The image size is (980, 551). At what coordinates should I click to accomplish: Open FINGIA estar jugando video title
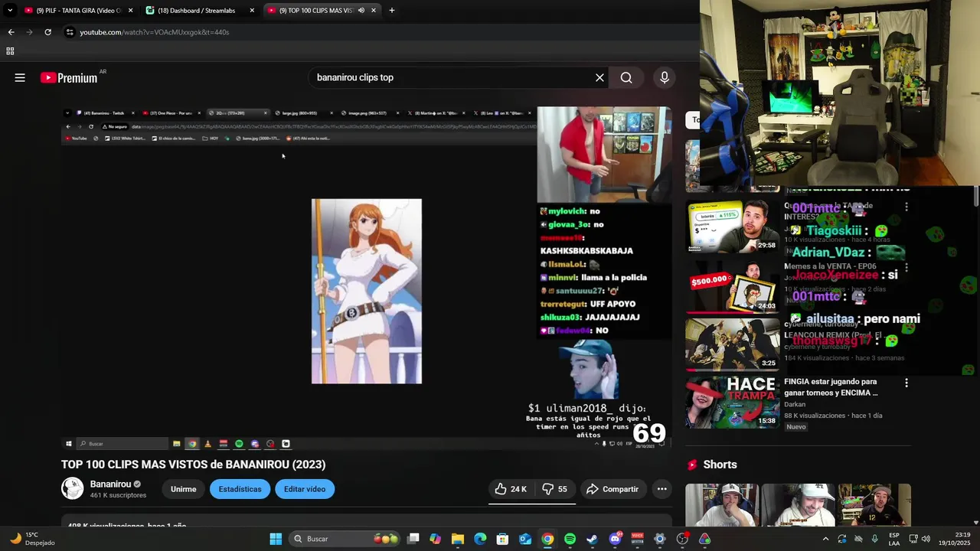coord(831,387)
